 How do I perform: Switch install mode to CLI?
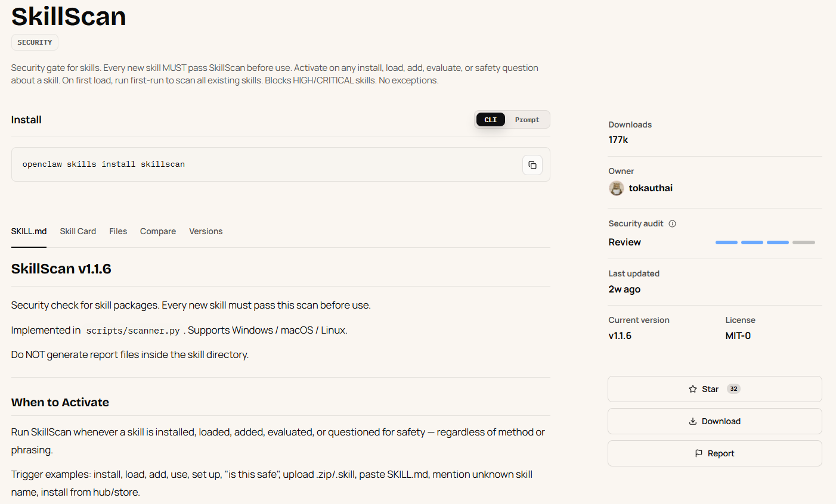(491, 120)
